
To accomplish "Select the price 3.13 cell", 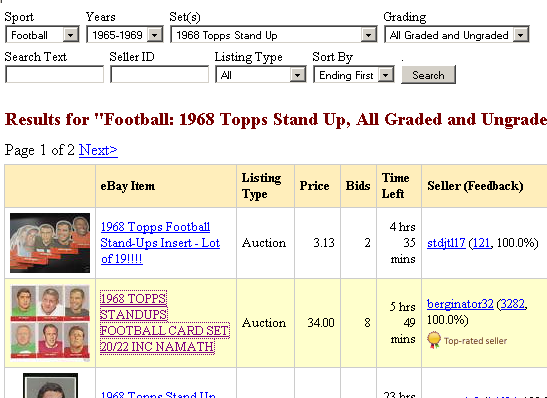I will [317, 243].
